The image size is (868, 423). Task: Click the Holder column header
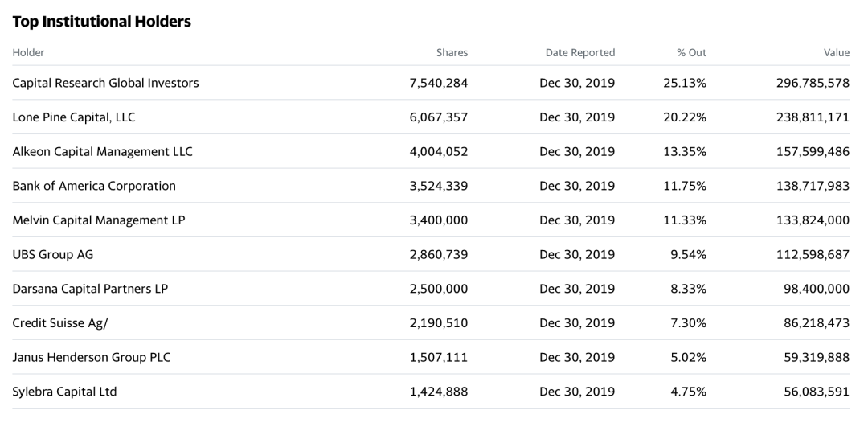(28, 53)
